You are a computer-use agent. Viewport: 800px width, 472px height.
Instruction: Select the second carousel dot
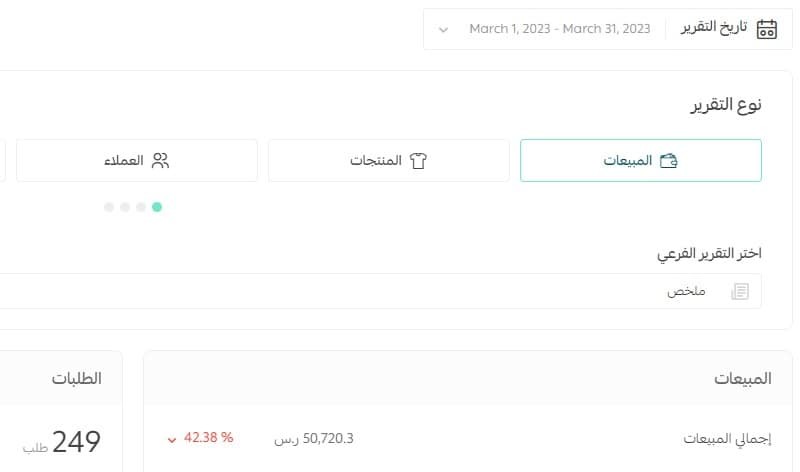click(x=141, y=207)
